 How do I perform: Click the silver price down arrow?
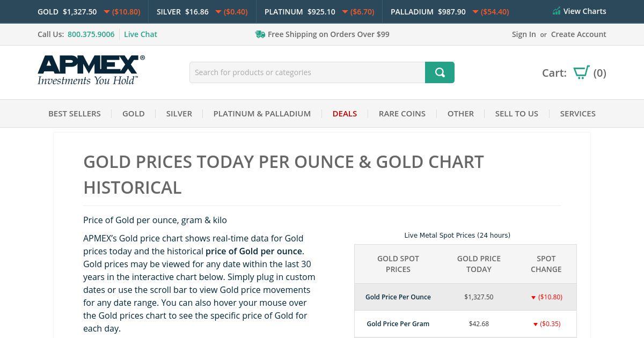tap(218, 12)
